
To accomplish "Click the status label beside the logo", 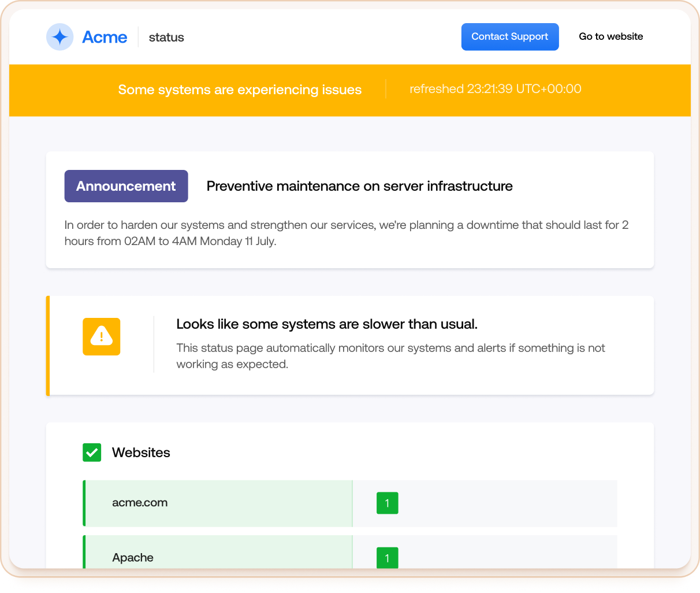I will 166,38.
